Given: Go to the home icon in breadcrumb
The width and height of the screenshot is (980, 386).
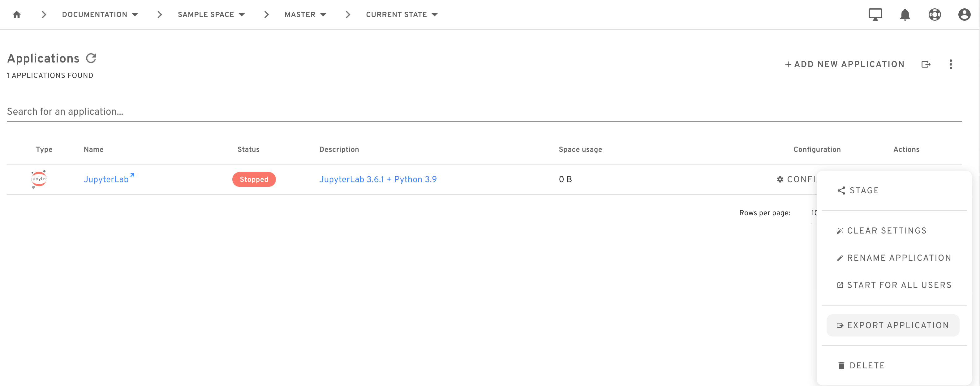Looking at the screenshot, I should 16,15.
